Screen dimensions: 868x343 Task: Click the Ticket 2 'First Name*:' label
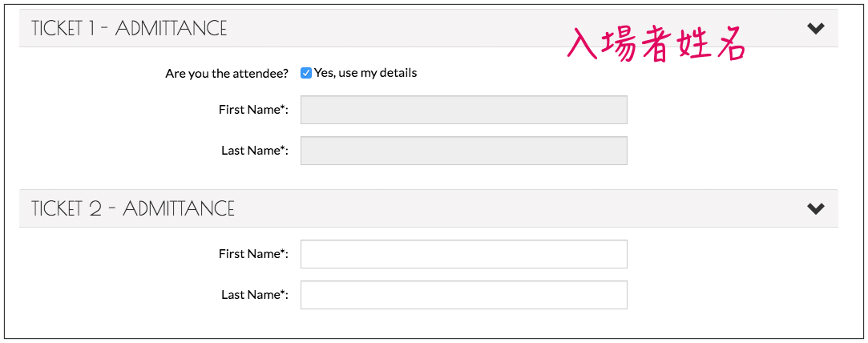pyautogui.click(x=253, y=254)
